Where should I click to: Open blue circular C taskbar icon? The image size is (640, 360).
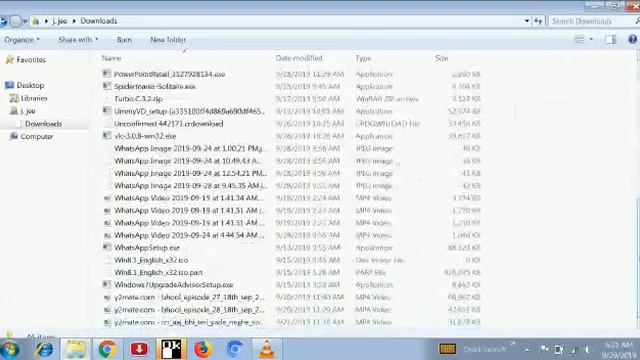pos(235,349)
